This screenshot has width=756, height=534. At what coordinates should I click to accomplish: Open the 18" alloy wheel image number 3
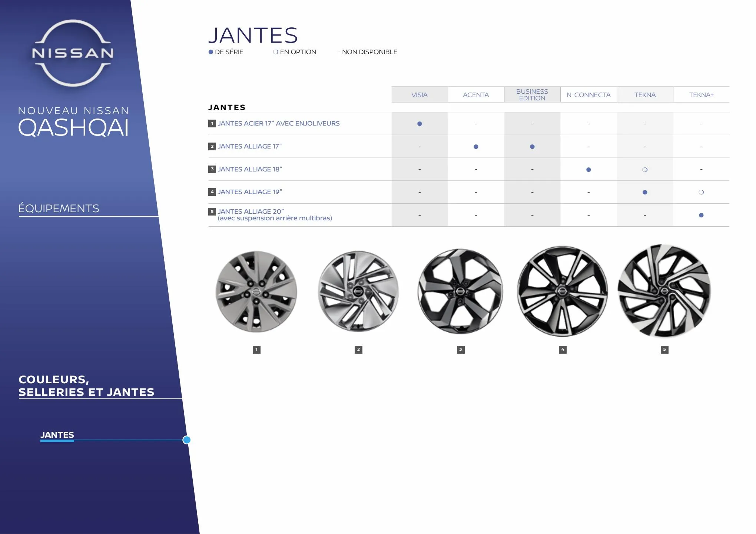click(x=460, y=291)
